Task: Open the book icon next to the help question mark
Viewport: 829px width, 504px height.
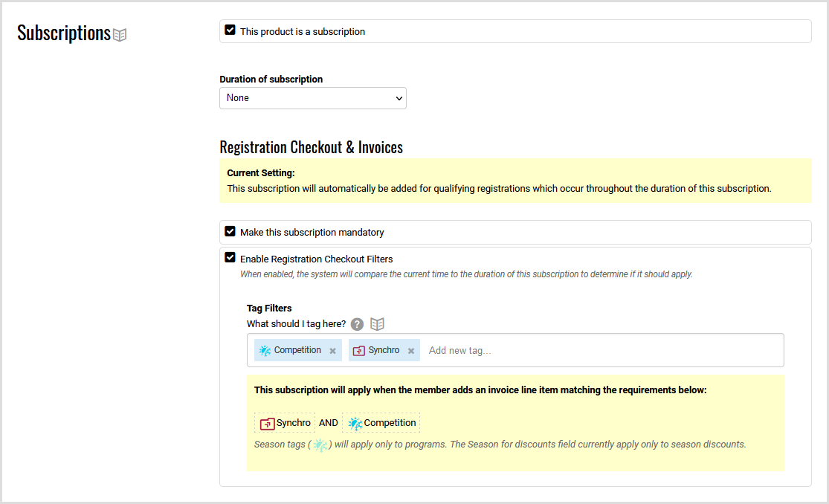Action: pyautogui.click(x=378, y=324)
